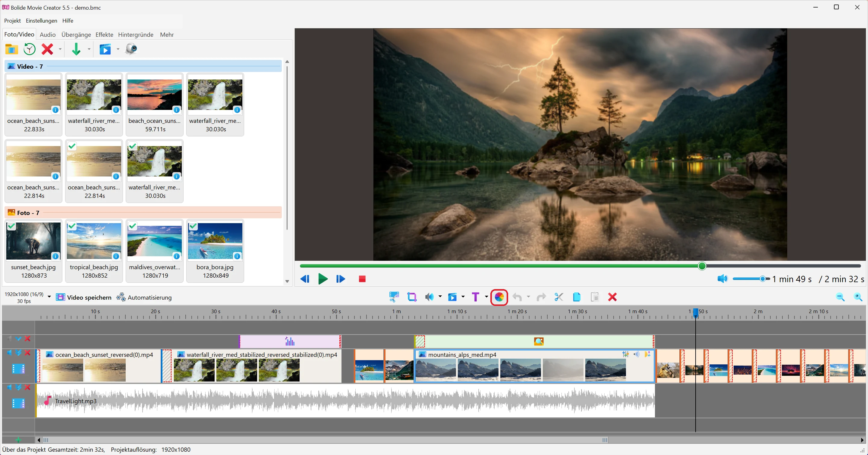Adjust the blue volume slider handle
This screenshot has height=455, width=868.
[x=763, y=279]
